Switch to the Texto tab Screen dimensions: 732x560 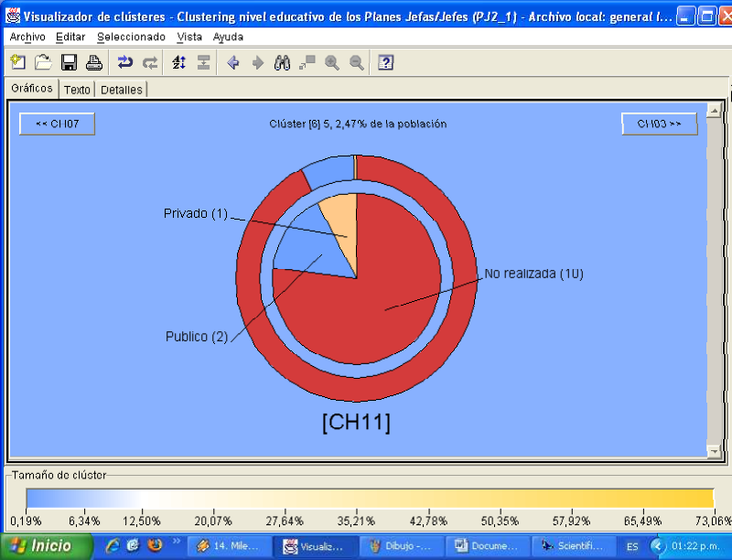(x=77, y=90)
